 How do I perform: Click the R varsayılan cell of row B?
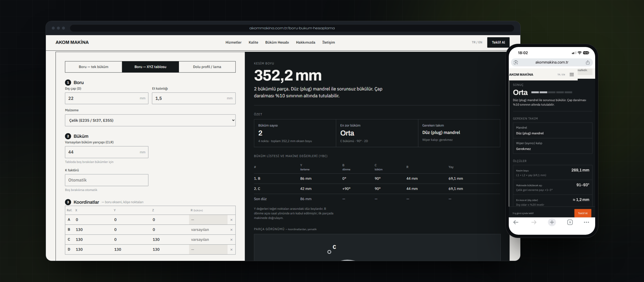[208, 230]
